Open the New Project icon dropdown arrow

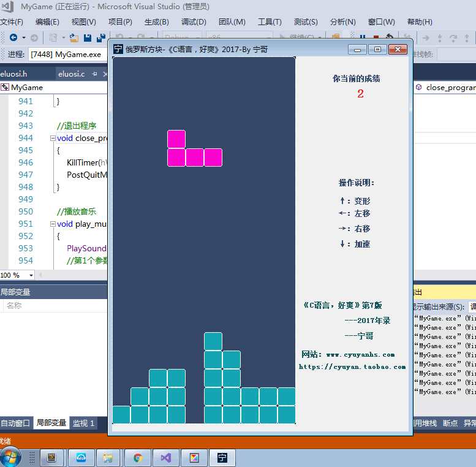64,37
